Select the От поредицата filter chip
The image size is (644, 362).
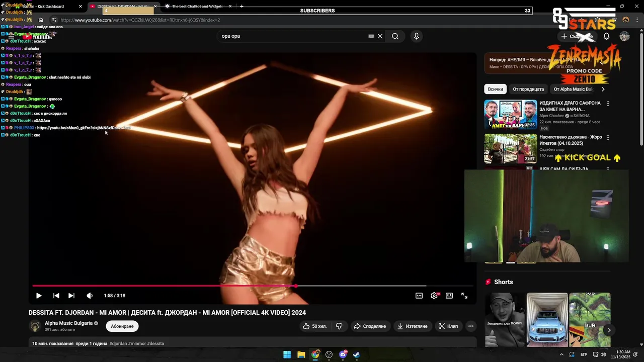pyautogui.click(x=528, y=89)
